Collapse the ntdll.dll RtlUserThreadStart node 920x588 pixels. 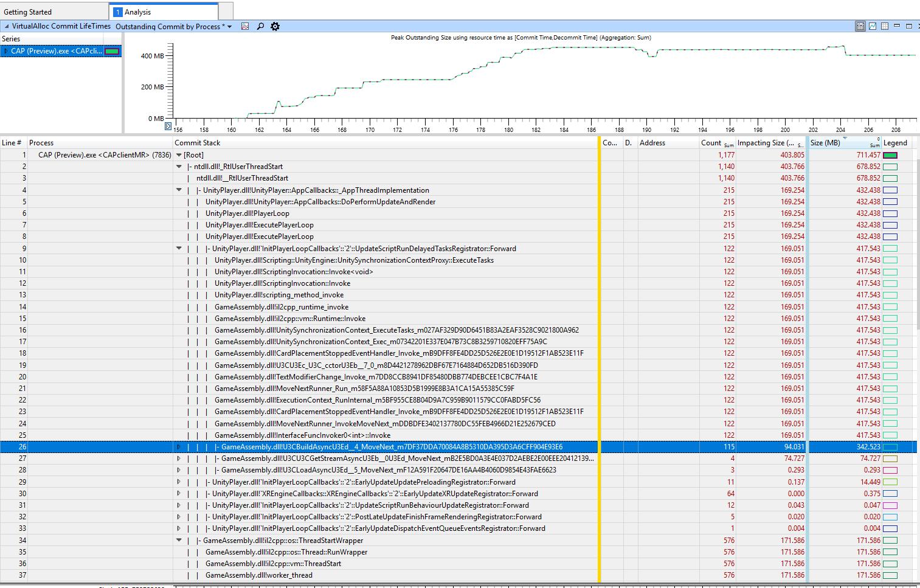click(178, 166)
